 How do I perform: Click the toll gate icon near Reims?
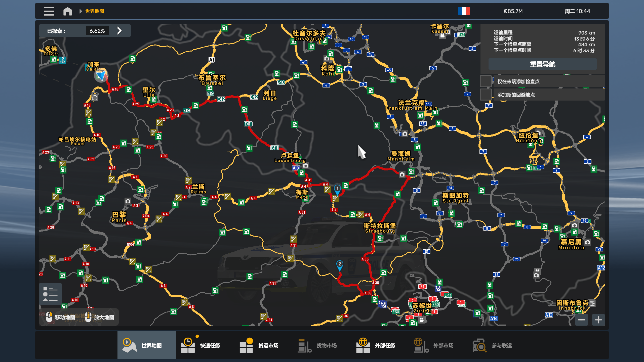click(189, 180)
